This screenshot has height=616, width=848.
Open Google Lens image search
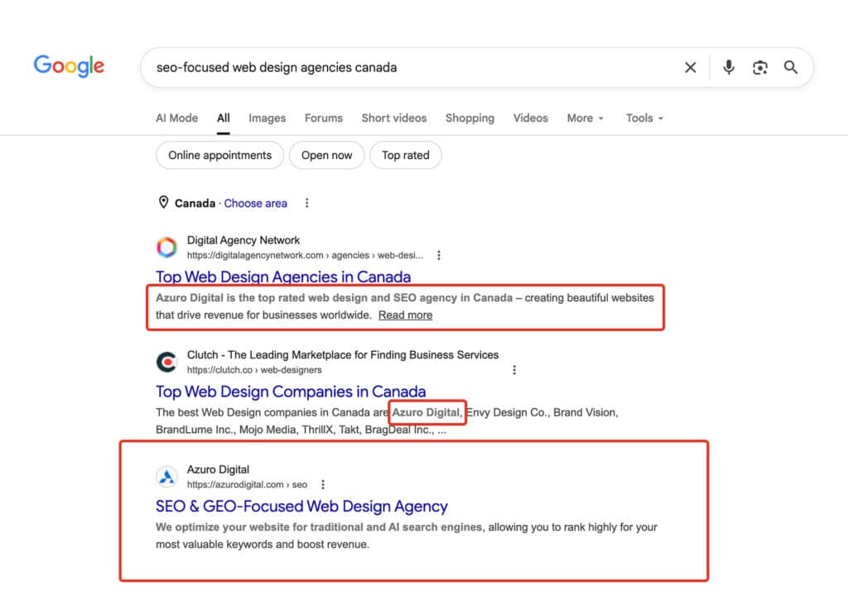760,68
